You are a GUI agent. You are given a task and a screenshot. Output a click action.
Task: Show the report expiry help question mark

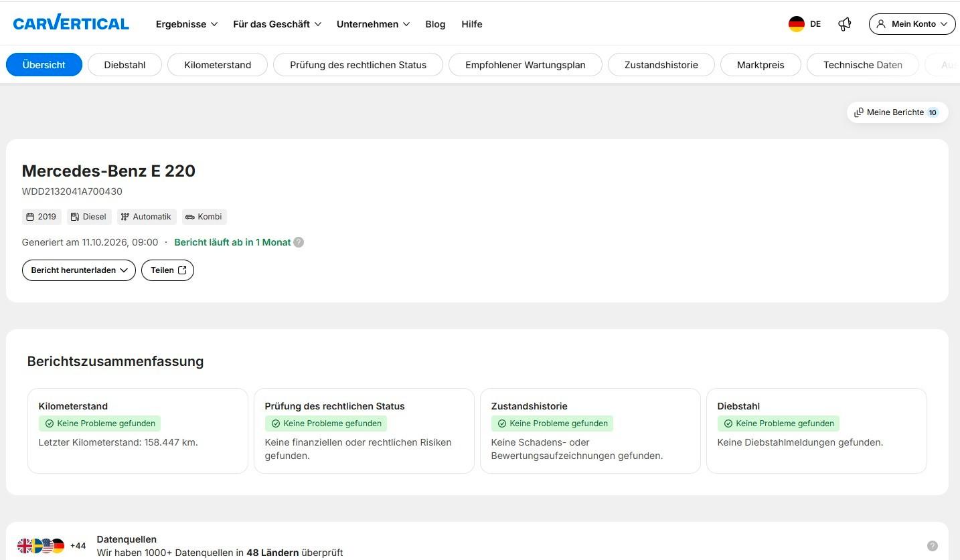tap(299, 242)
